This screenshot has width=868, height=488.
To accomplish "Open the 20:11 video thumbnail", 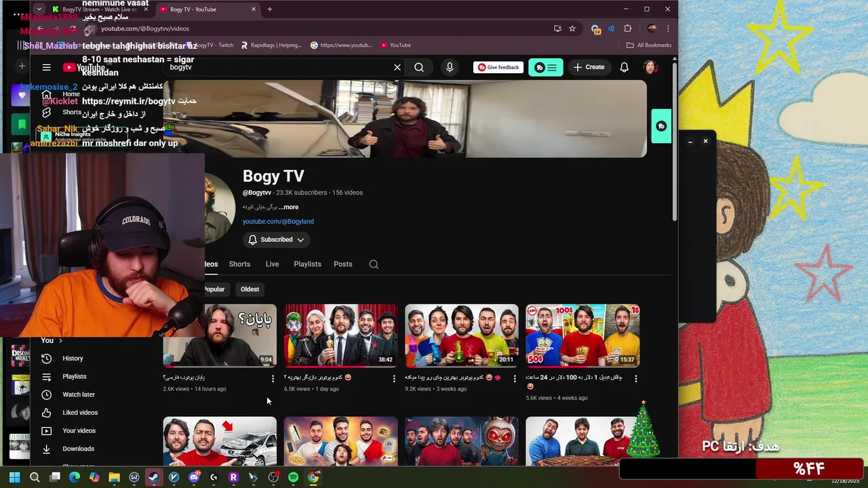I will pyautogui.click(x=462, y=335).
